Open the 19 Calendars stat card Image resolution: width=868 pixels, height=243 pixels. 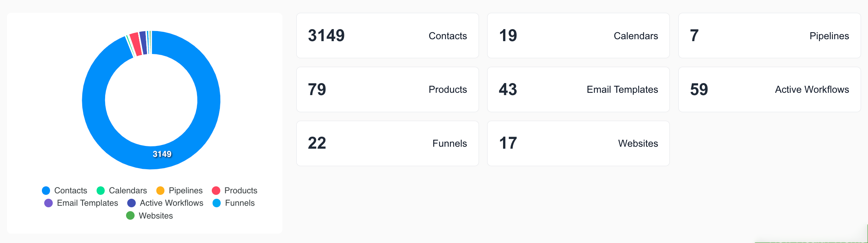[x=578, y=36]
